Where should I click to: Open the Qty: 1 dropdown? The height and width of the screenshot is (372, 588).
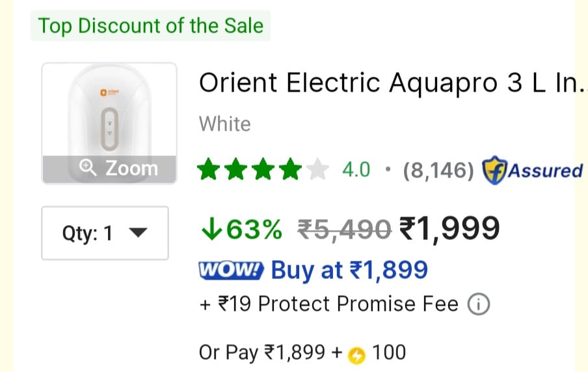(x=105, y=233)
